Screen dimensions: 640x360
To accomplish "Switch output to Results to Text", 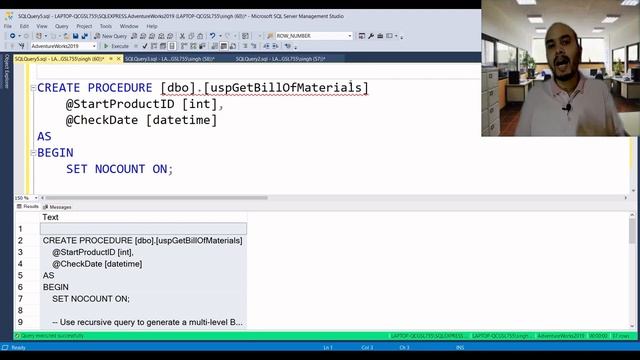I will 215,46.
